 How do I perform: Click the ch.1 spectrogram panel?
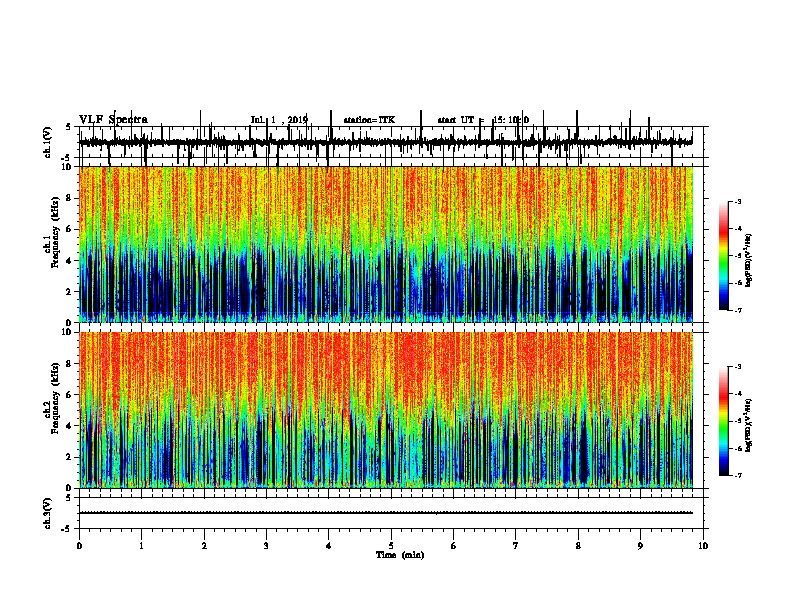click(386, 244)
